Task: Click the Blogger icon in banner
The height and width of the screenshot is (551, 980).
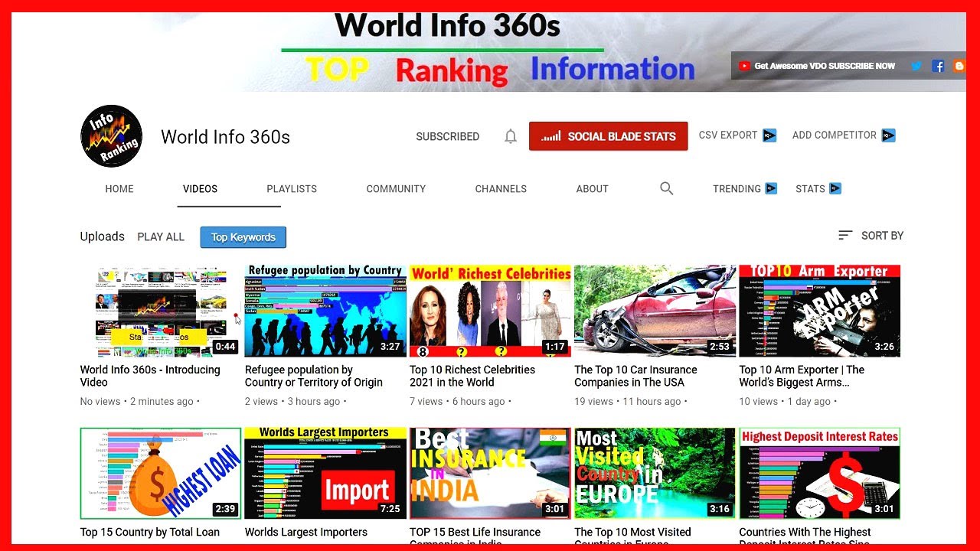Action: tap(959, 66)
